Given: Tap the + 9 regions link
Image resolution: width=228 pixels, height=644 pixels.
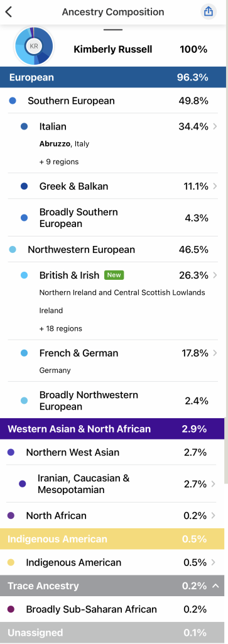Looking at the screenshot, I should pyautogui.click(x=59, y=162).
